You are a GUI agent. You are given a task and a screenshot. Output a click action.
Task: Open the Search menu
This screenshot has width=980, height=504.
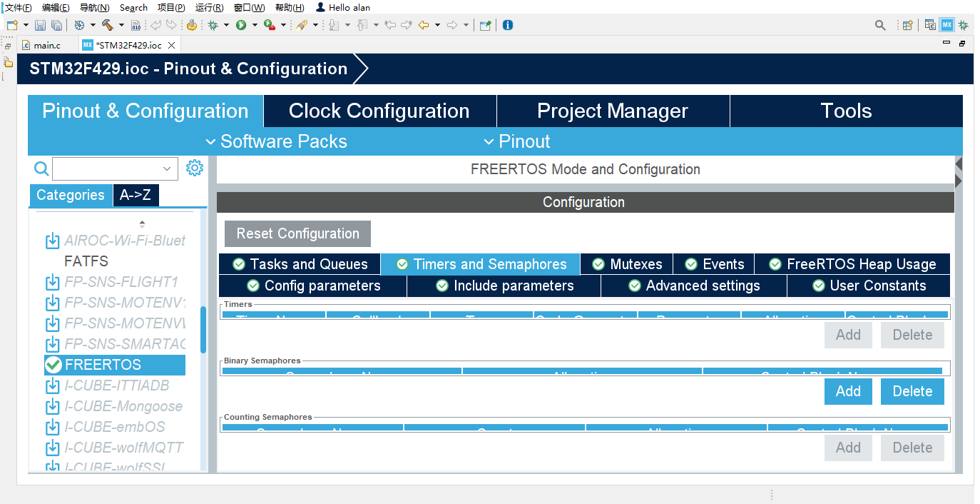pos(133,7)
